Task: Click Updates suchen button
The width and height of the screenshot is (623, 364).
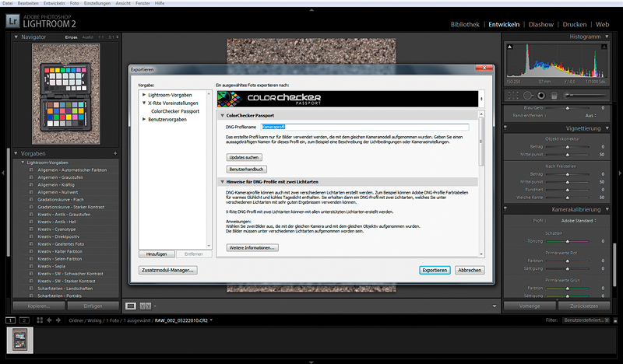Action: pyautogui.click(x=244, y=157)
